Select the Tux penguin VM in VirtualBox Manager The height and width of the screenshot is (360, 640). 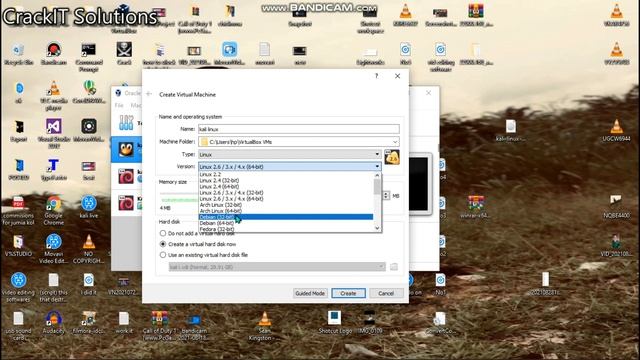coord(126,150)
